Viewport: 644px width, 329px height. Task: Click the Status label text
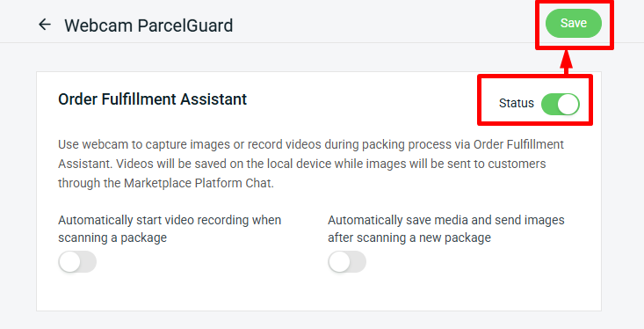(517, 103)
